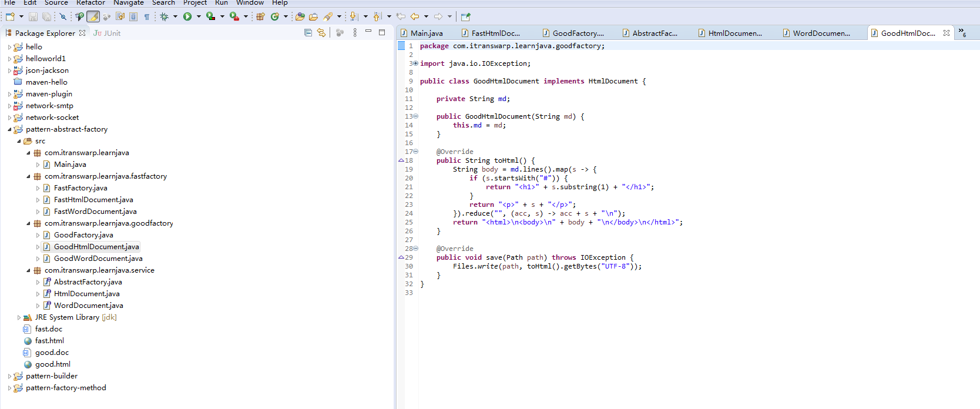The image size is (980, 409).
Task: Click the Previous Annotation arrow icon
Action: [x=377, y=16]
